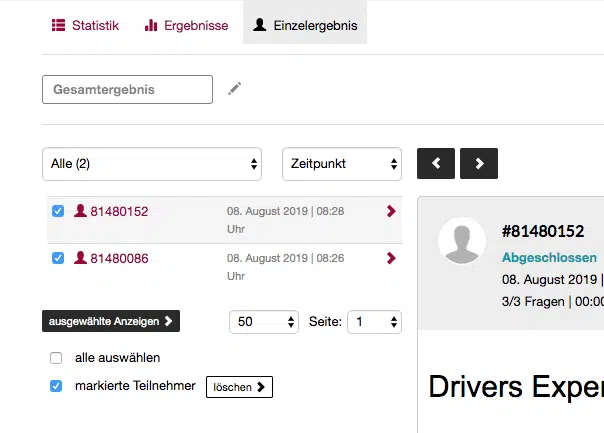
Task: Open the 50 per page dropdown
Action: (263, 322)
